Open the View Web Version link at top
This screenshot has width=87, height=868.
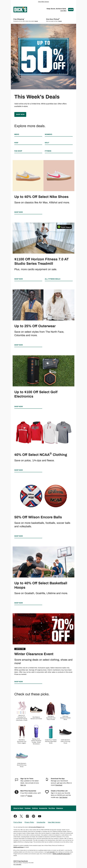43,2
